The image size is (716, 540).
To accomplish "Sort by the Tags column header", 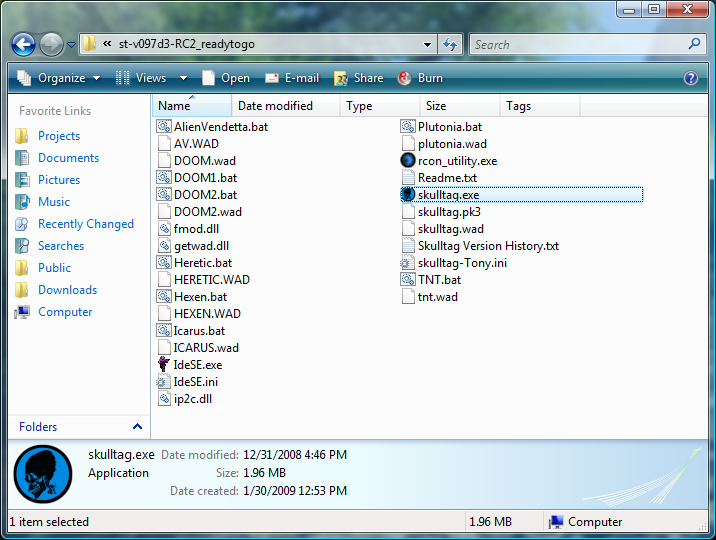I will 540,105.
